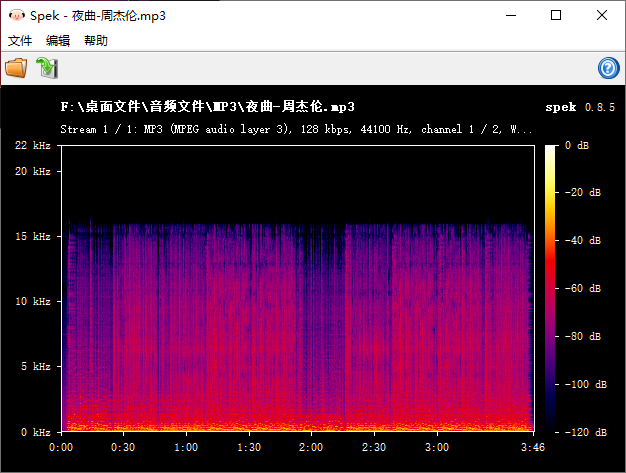Click the 1:30 time axis label

tap(249, 447)
